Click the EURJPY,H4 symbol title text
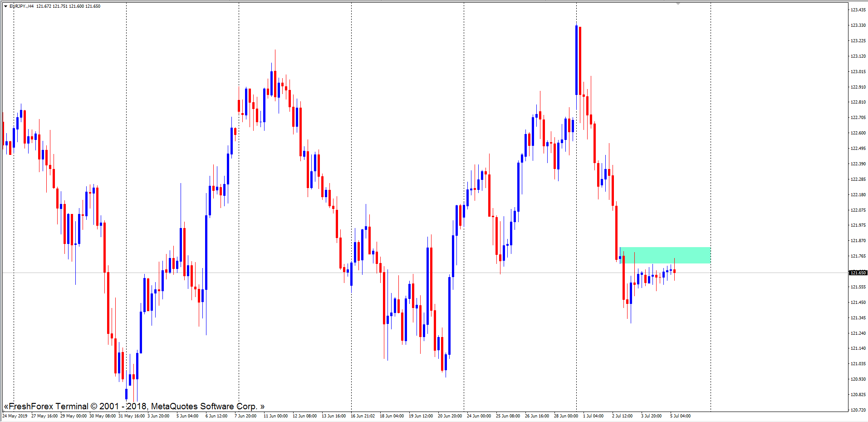Viewport: 868px width, 422px height. (22, 6)
